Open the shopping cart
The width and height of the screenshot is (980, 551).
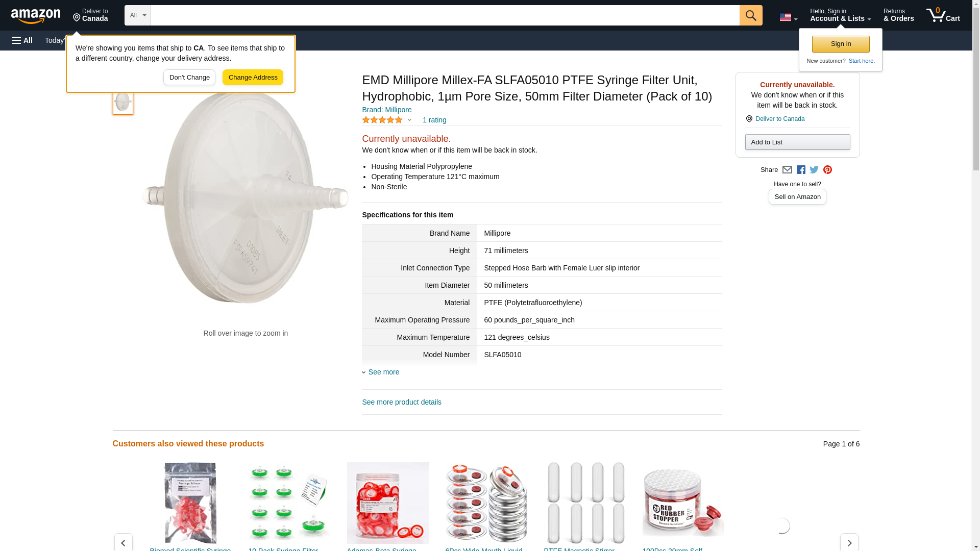click(x=943, y=15)
